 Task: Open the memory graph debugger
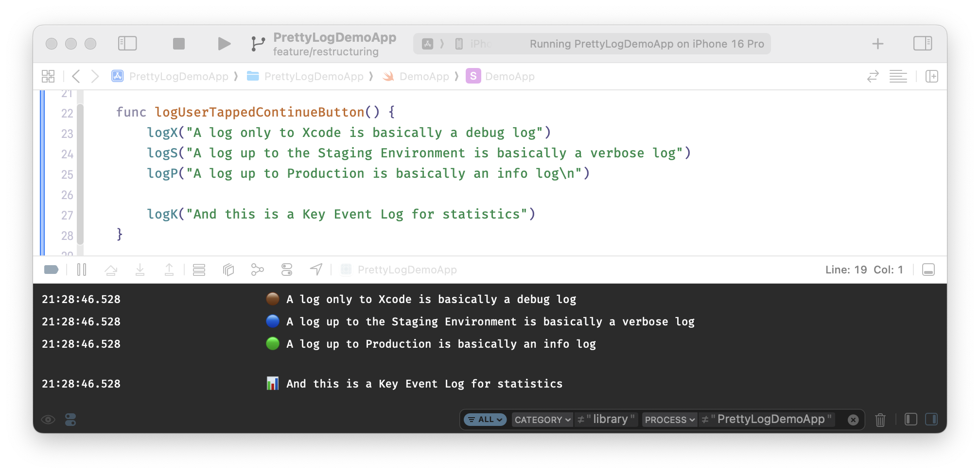[258, 270]
